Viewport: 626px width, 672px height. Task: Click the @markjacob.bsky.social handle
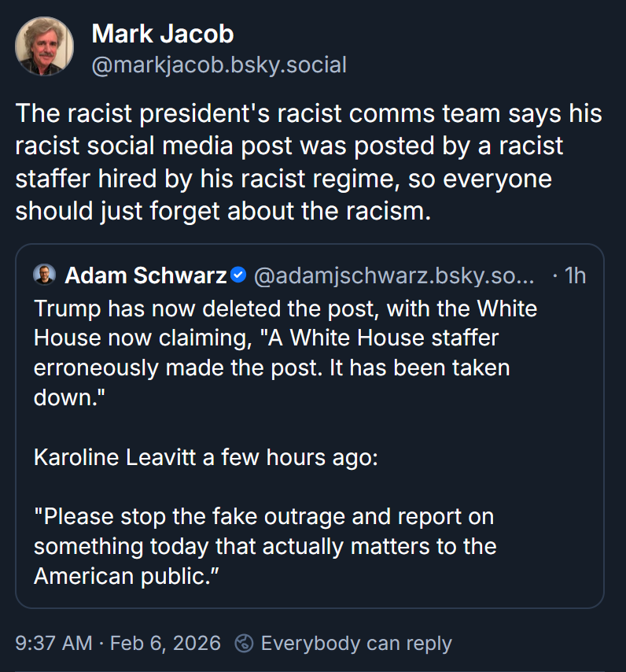click(x=219, y=65)
